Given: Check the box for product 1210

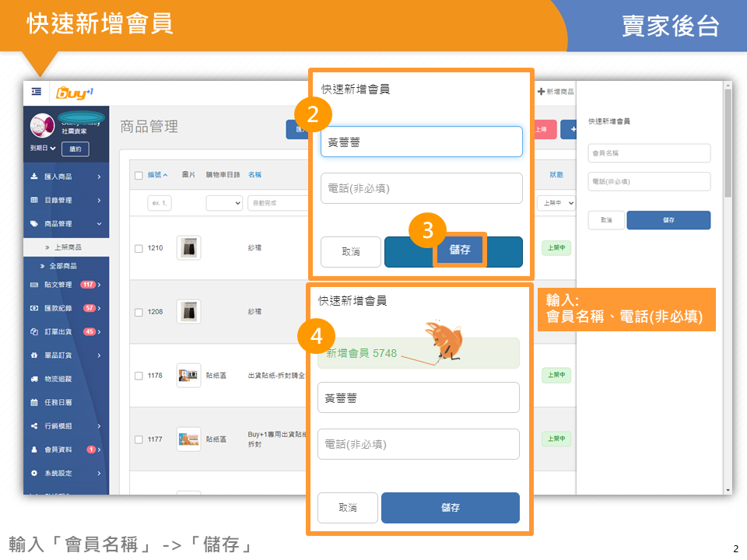Looking at the screenshot, I should [139, 248].
